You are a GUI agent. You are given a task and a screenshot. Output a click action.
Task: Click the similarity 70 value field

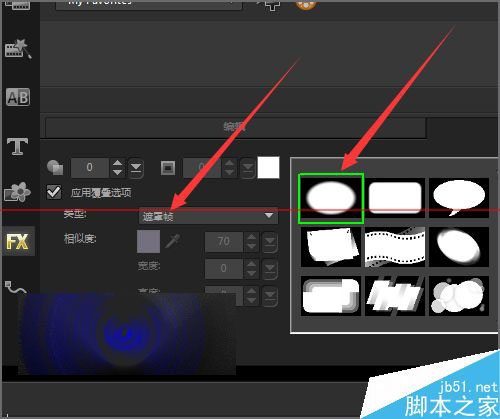coord(224,241)
